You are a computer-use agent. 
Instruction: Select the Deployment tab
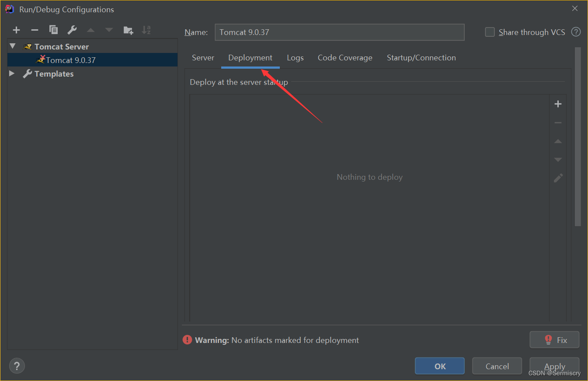[250, 58]
